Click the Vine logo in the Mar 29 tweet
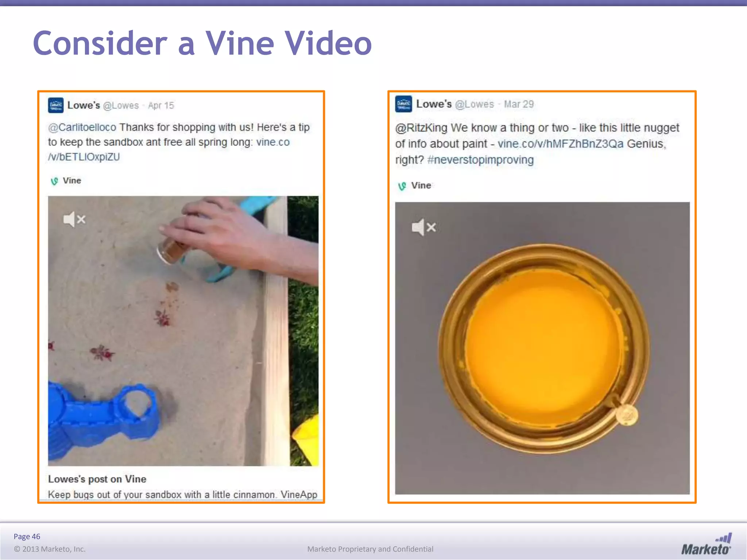Screen dimensions: 747x560 402,186
